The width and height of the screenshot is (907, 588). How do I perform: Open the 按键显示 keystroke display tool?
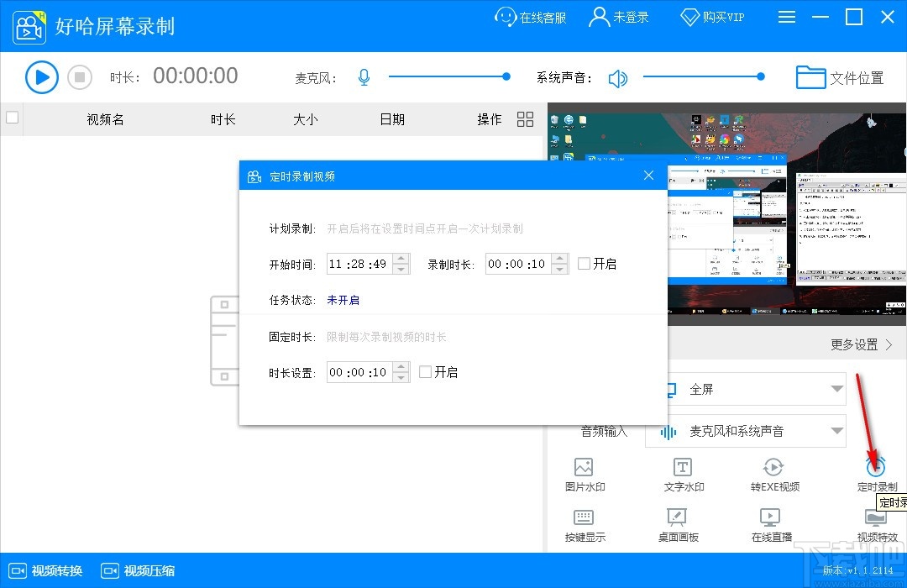pyautogui.click(x=584, y=527)
